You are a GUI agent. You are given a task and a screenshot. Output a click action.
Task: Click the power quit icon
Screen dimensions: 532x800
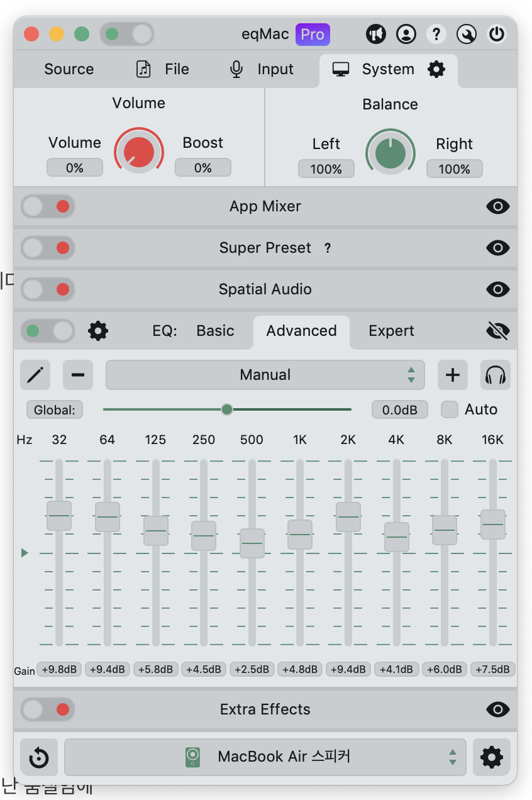pyautogui.click(x=497, y=34)
